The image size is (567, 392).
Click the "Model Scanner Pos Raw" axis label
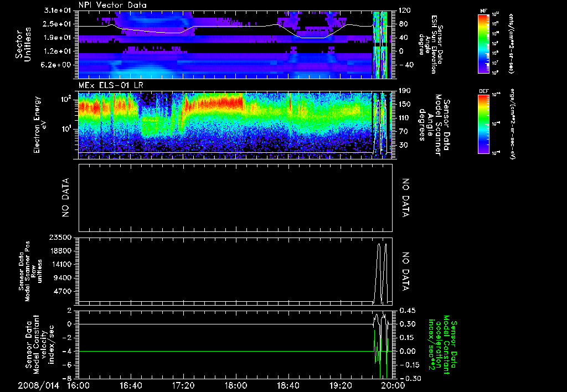30,271
